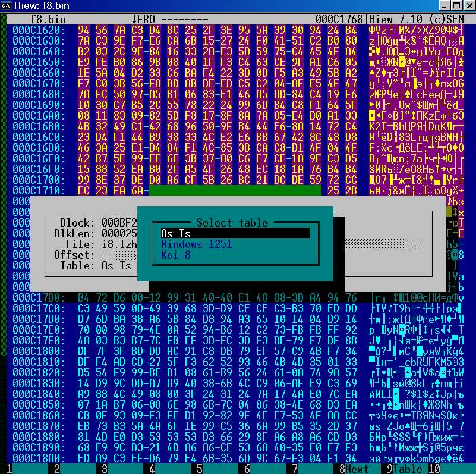Choose Windows-1251 encoding table

[196, 244]
